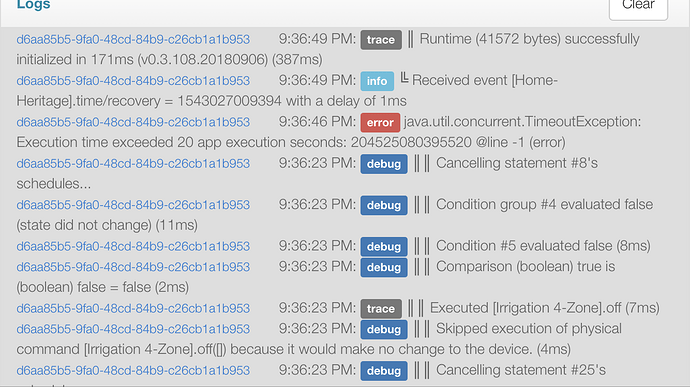This screenshot has width=690, height=387.
Task: Click debug badge beside Condition group #4
Action: tap(384, 205)
